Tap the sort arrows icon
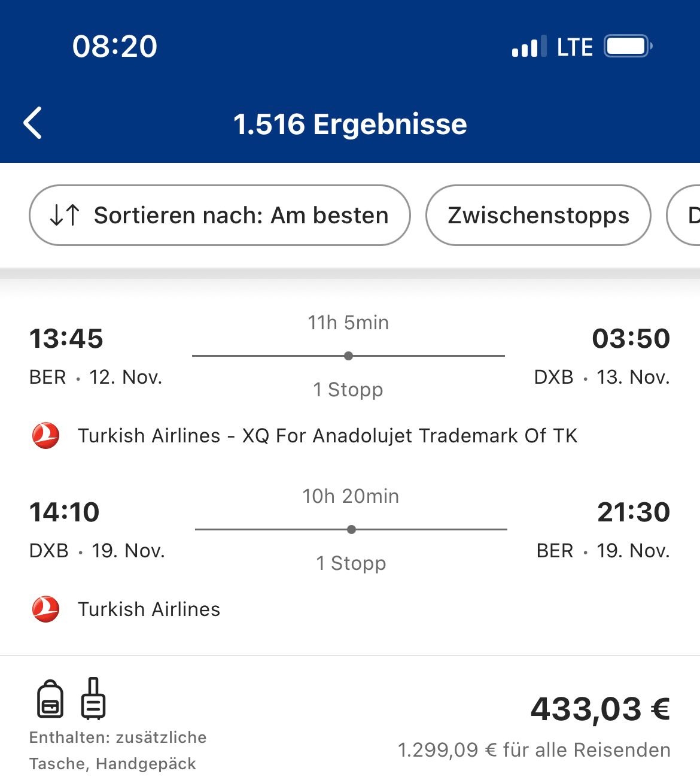The width and height of the screenshot is (700, 783). click(65, 215)
